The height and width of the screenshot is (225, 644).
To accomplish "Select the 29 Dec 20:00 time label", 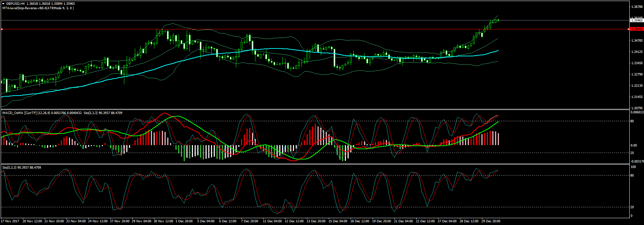I will point(491,221).
